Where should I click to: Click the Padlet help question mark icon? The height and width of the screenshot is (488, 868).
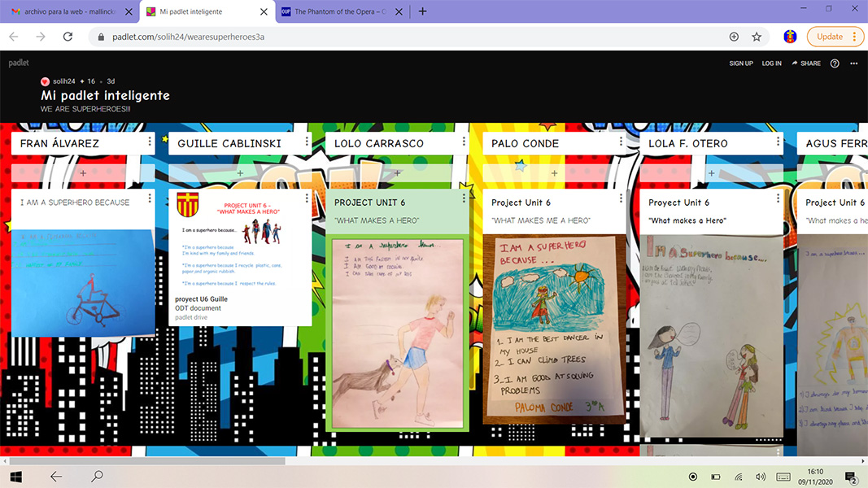coord(835,63)
